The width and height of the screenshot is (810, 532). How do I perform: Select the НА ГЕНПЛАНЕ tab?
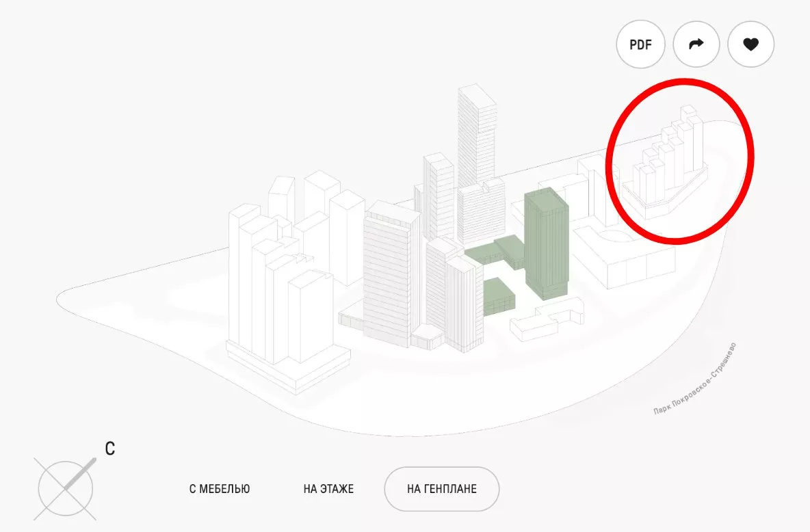[x=442, y=489]
